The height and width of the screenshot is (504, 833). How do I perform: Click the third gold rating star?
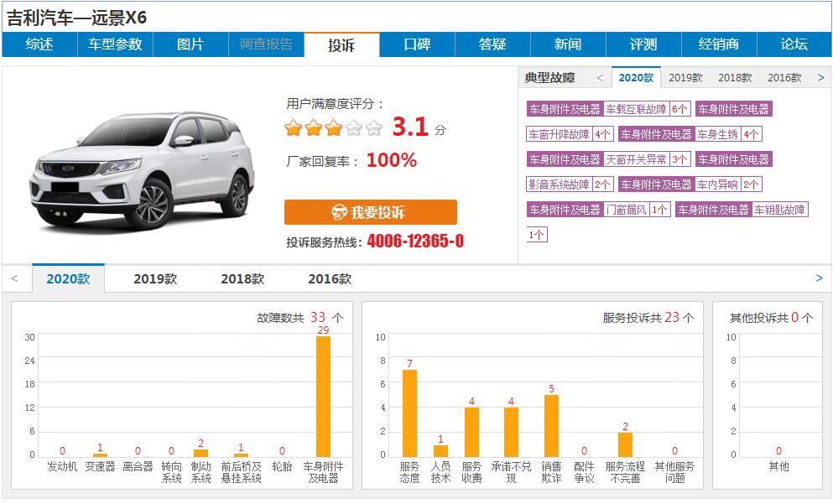pyautogui.click(x=334, y=127)
